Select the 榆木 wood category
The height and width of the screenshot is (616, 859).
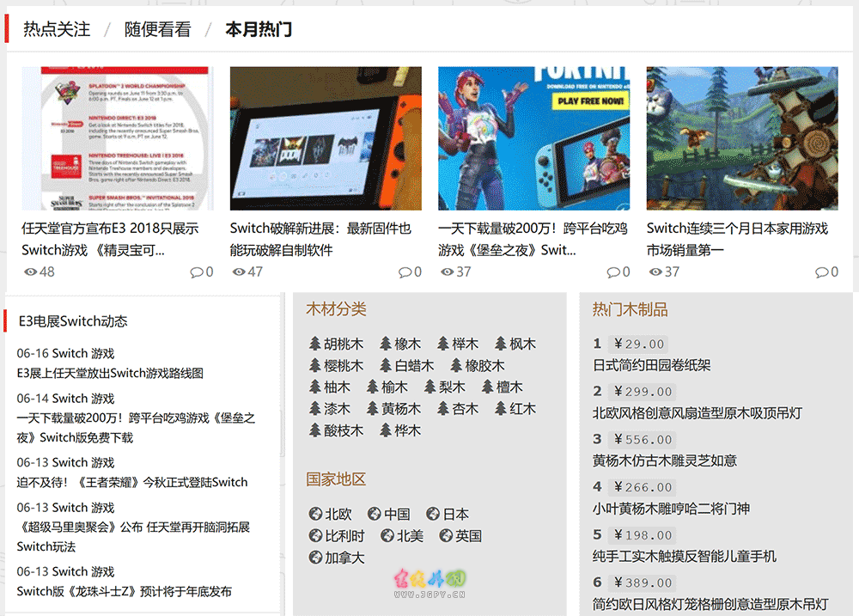pyautogui.click(x=387, y=387)
